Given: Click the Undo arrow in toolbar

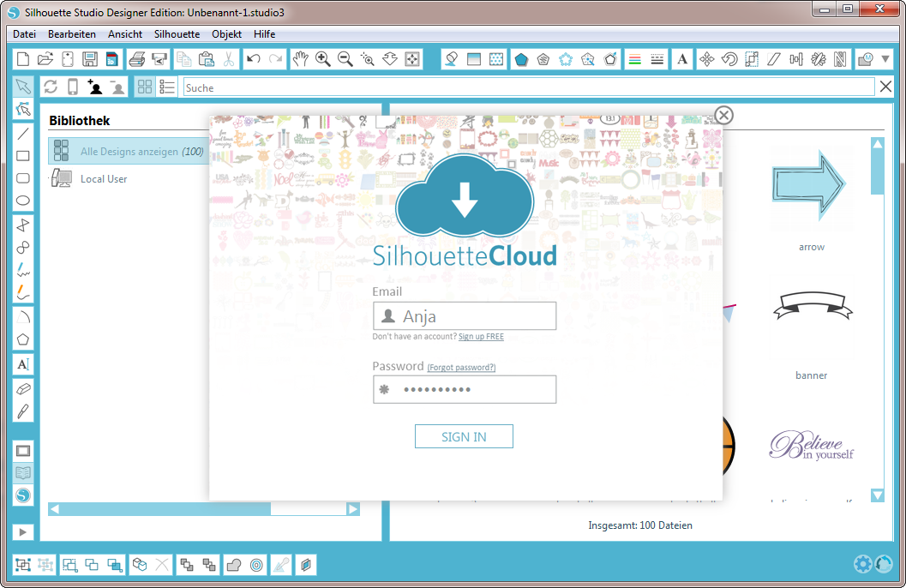Looking at the screenshot, I should point(253,59).
